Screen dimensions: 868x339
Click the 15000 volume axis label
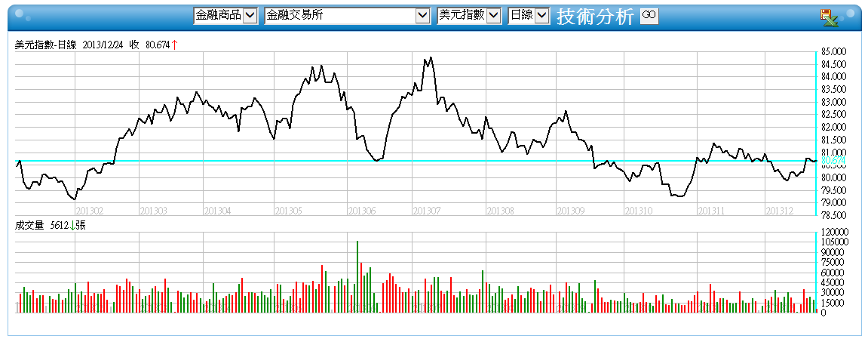point(833,303)
